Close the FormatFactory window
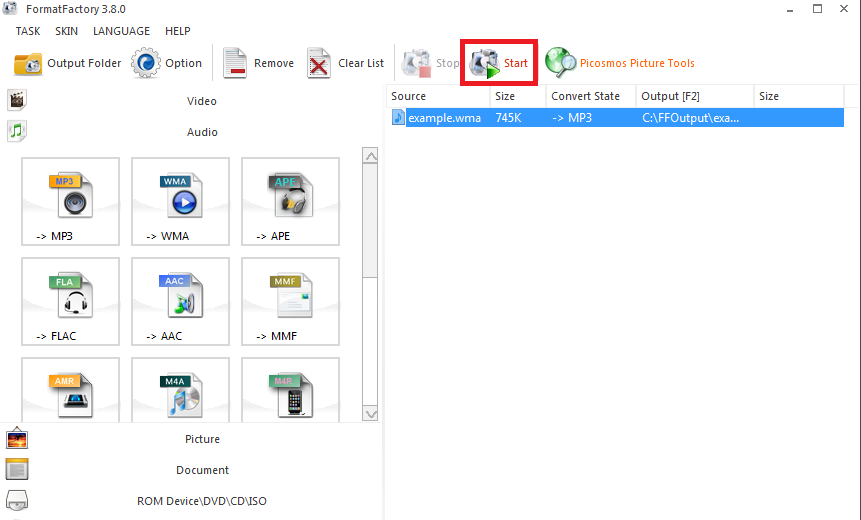The image size is (861, 520). click(x=844, y=9)
